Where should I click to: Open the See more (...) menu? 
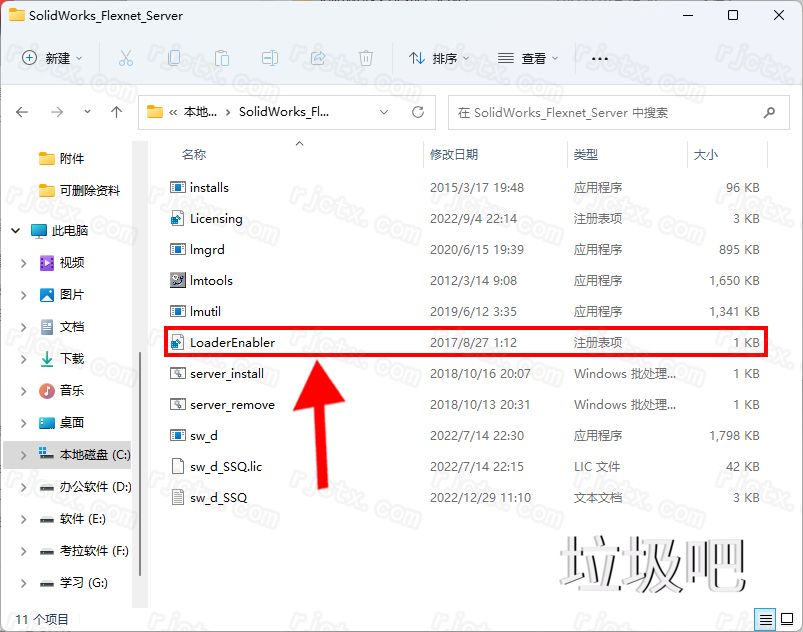[x=598, y=60]
